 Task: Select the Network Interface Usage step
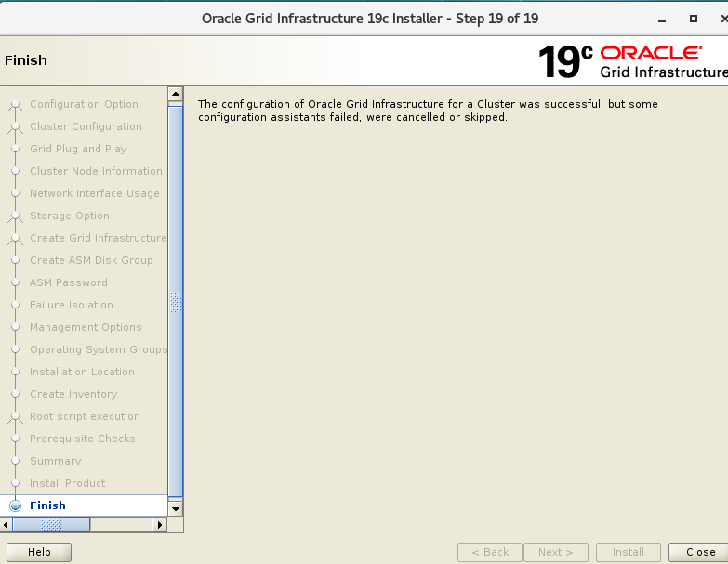click(94, 193)
